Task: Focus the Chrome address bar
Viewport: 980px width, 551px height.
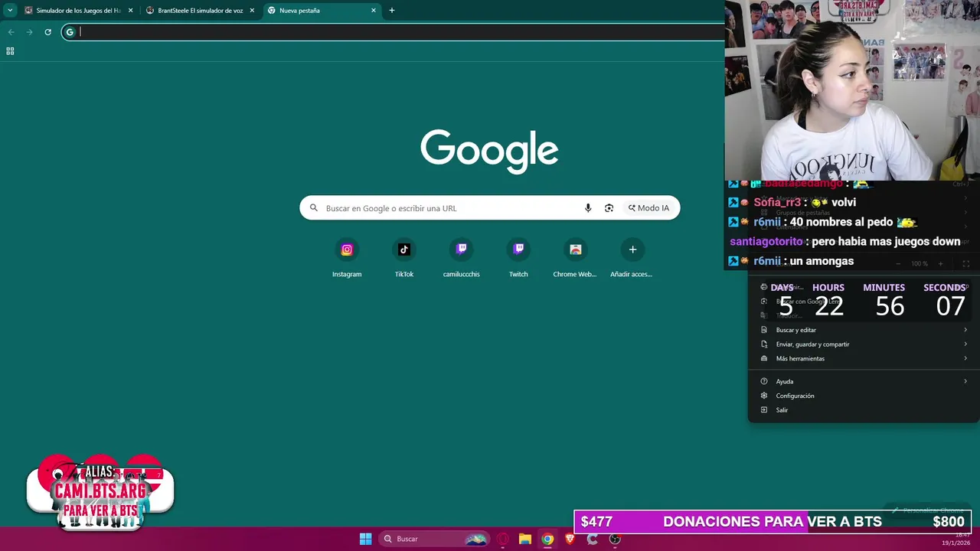Action: 394,32
